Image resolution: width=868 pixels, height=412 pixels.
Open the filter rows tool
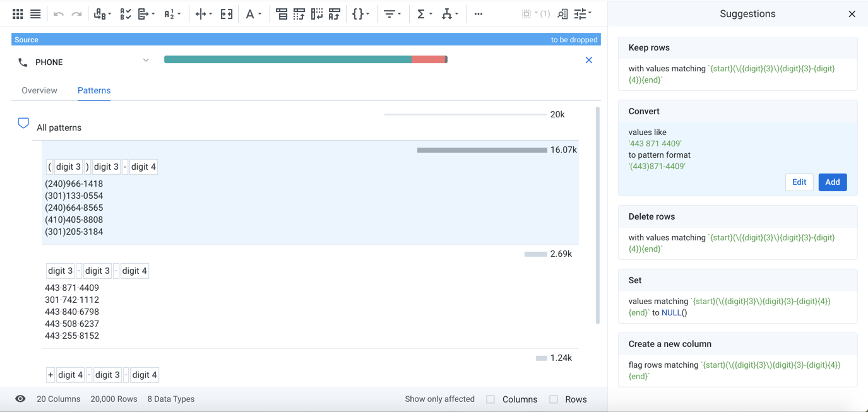tap(389, 14)
